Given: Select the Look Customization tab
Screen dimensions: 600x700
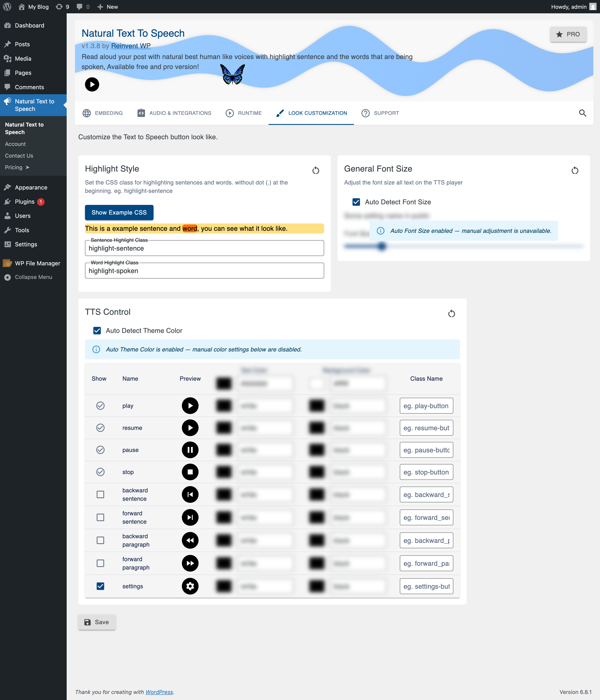Looking at the screenshot, I should [311, 113].
